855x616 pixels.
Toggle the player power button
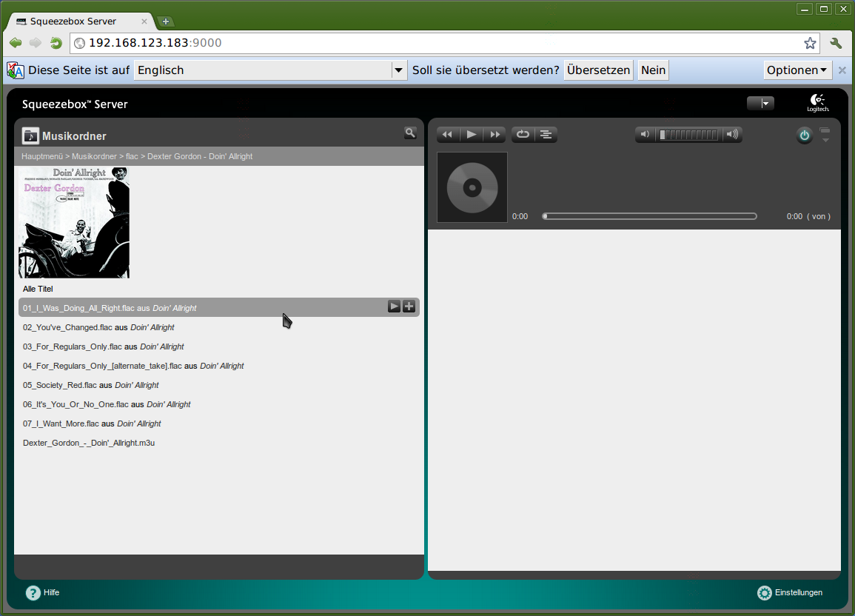804,135
